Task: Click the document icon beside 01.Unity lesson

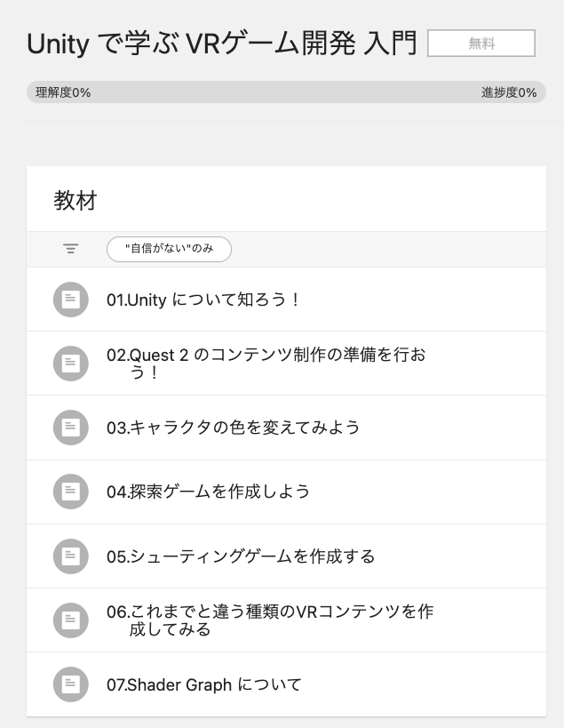Action: click(x=70, y=299)
